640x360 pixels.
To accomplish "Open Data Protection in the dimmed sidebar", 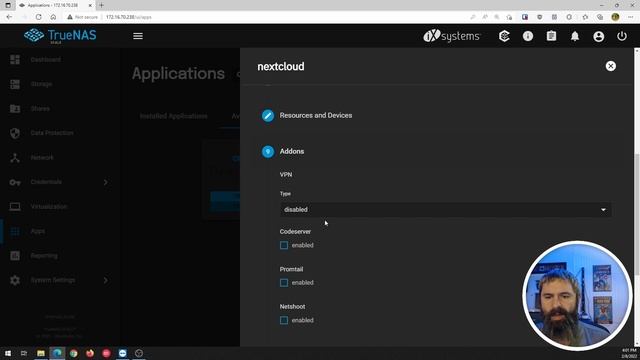I will pos(52,133).
